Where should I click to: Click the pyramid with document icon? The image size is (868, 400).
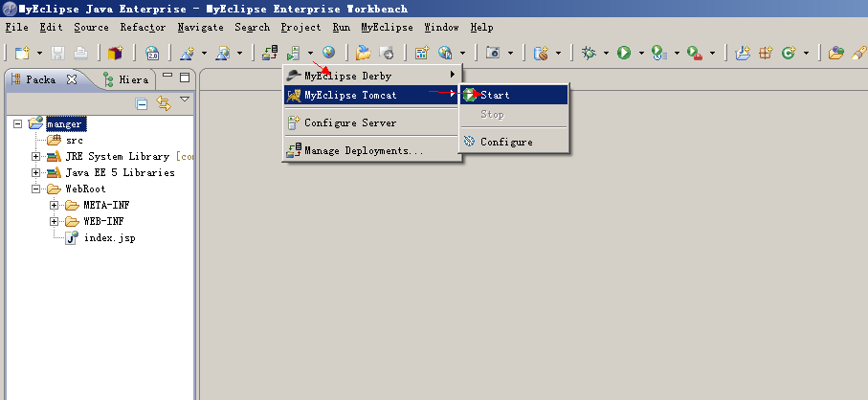[x=223, y=54]
